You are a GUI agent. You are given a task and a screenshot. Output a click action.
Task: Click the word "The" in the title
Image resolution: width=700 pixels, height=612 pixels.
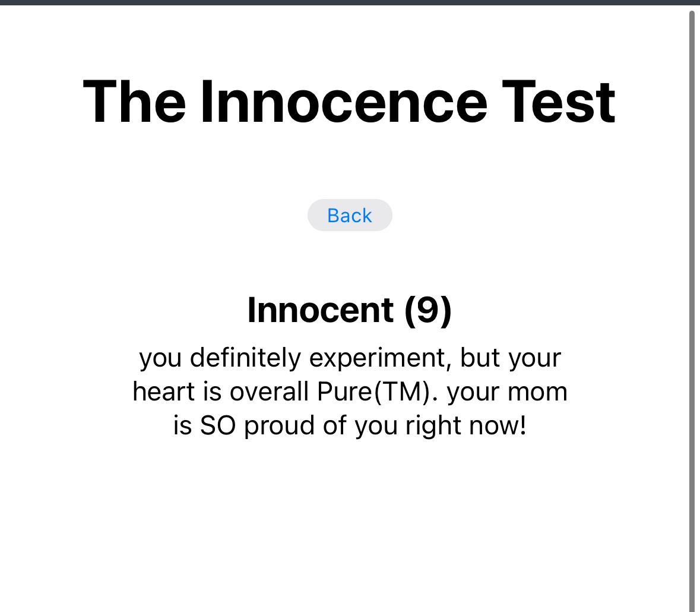[x=134, y=102]
